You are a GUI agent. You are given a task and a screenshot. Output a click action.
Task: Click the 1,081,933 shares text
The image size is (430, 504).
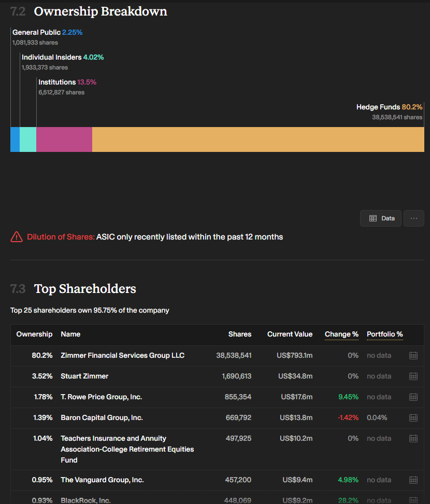pos(35,43)
